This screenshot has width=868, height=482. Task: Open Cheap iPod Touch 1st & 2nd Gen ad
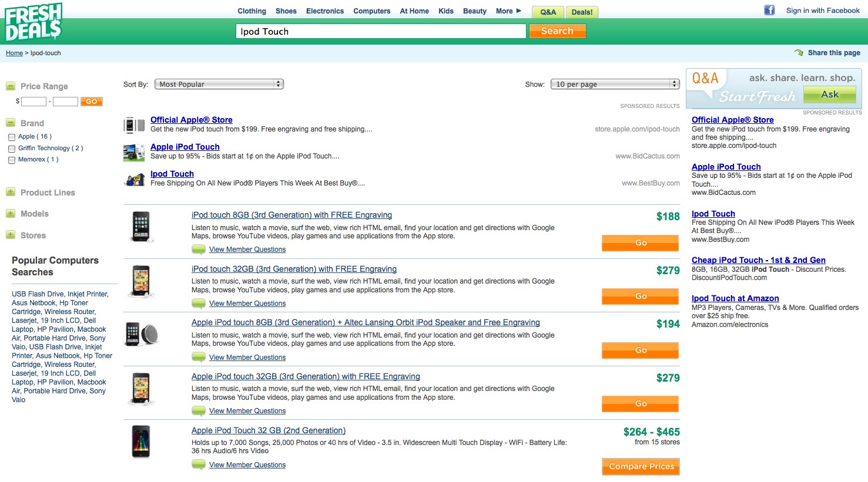(x=759, y=260)
